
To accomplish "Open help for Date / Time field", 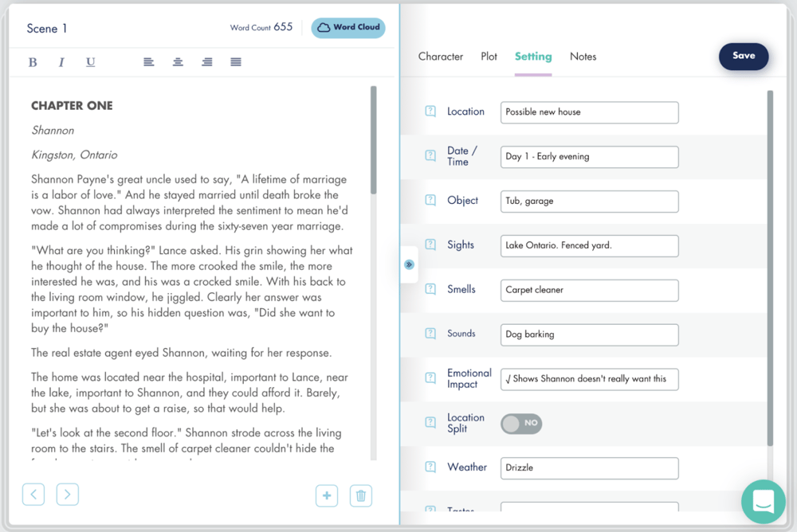I will 430,155.
